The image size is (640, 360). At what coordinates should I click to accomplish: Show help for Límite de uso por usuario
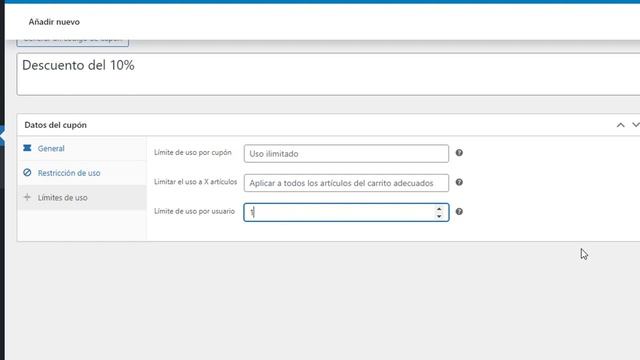tap(459, 211)
